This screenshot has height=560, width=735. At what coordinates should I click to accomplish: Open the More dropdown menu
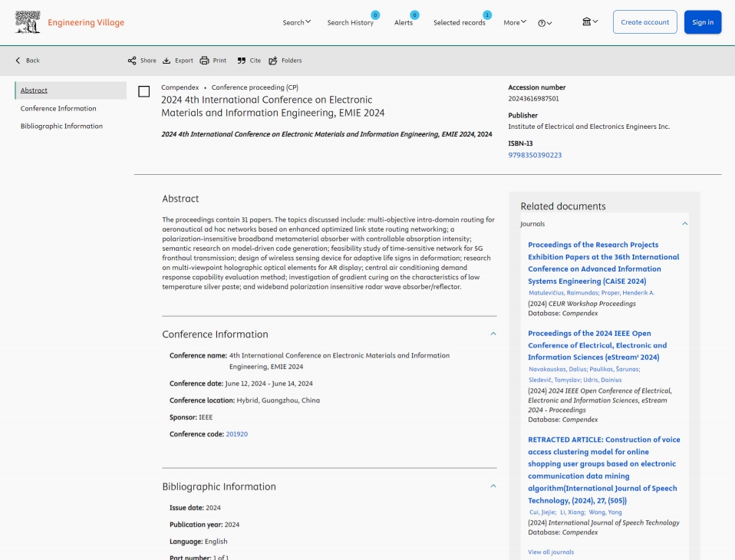(515, 22)
